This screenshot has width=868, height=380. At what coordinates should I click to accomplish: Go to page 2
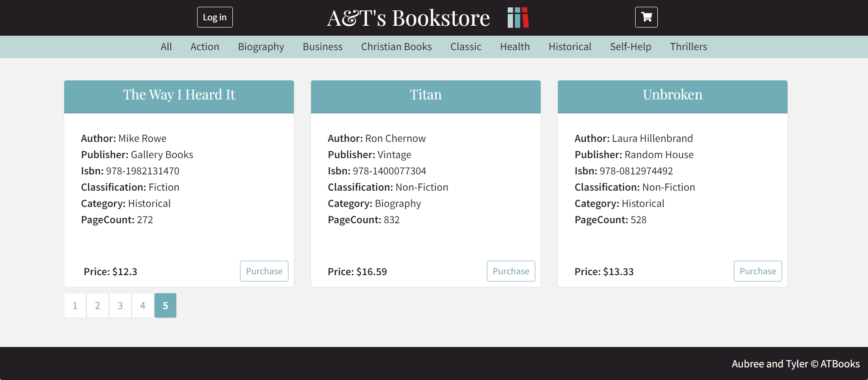98,305
